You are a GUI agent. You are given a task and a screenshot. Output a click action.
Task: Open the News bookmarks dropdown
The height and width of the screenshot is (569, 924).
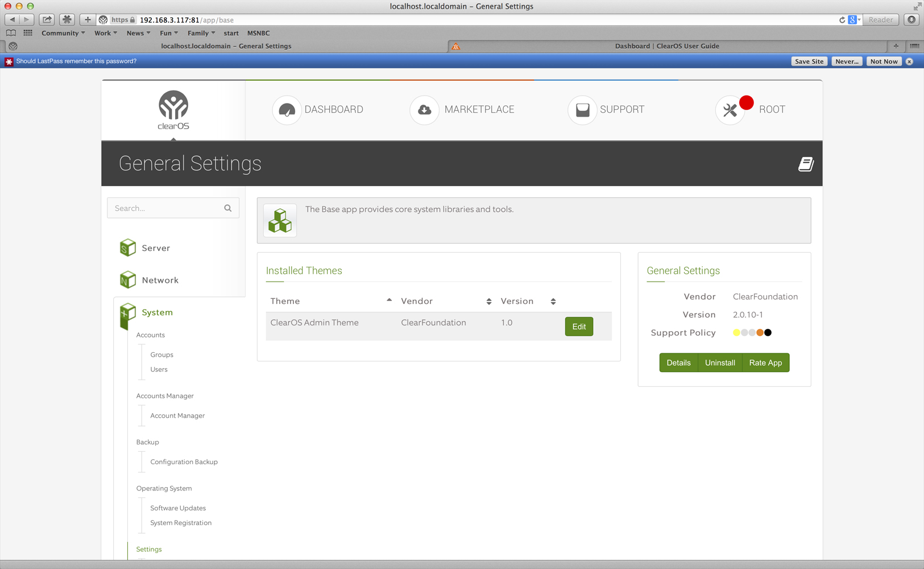pyautogui.click(x=138, y=33)
